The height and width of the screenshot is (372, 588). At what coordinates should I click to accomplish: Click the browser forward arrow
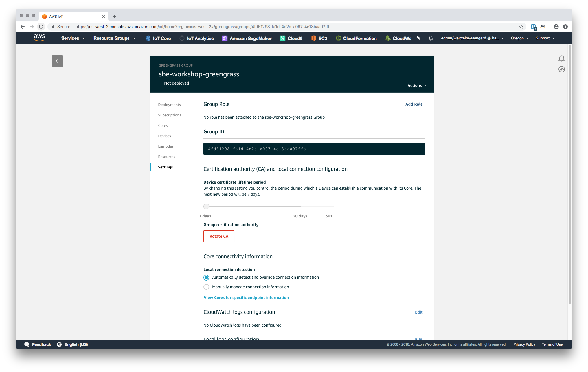point(32,27)
